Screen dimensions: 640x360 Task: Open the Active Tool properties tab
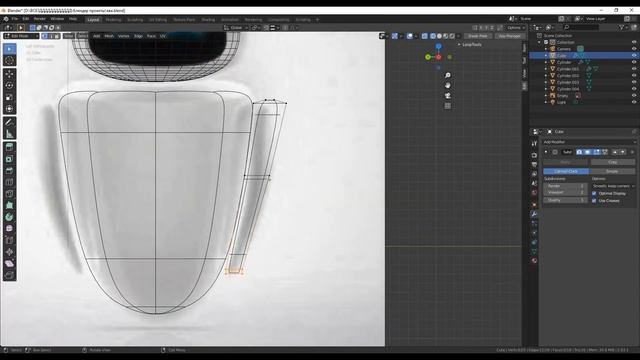[x=534, y=144]
